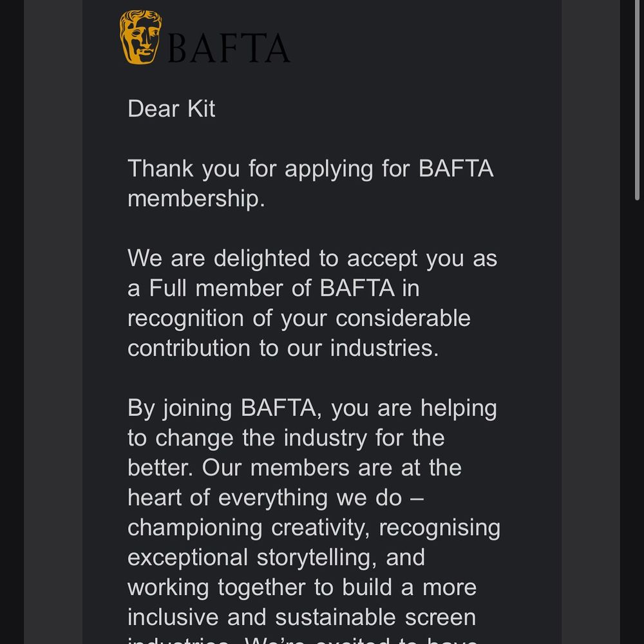This screenshot has height=644, width=644.
Task: Click the name "Kit" in the greeting
Action: coord(201,108)
